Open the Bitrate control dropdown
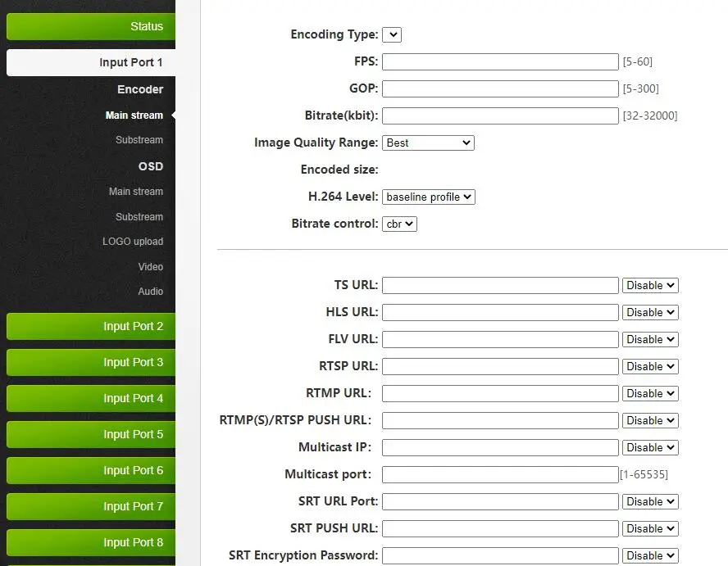This screenshot has width=728, height=566. (x=399, y=224)
